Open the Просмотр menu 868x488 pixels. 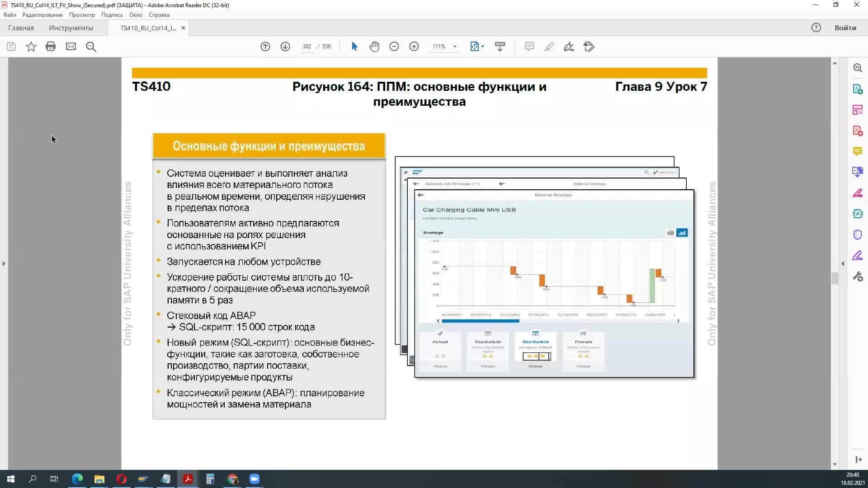(82, 15)
